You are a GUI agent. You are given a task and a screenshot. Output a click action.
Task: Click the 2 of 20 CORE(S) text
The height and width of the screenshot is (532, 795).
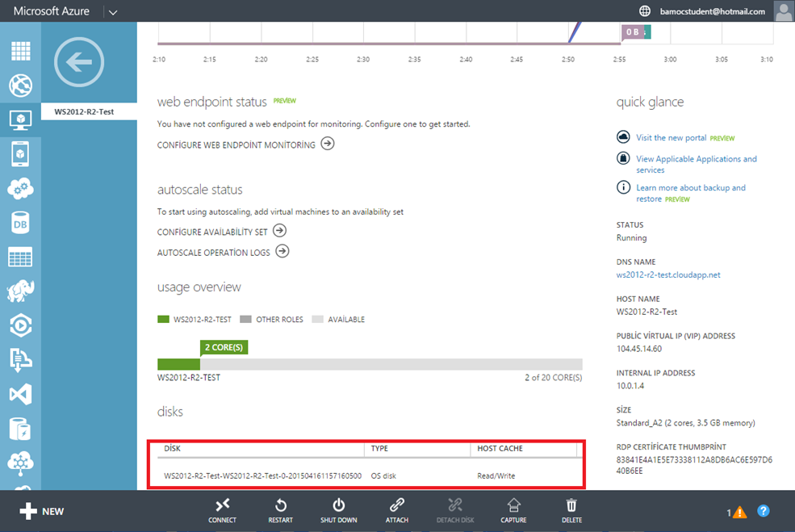[553, 377]
